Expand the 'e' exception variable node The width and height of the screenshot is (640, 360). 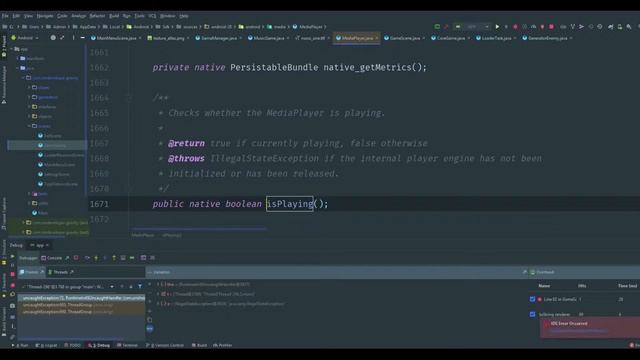point(158,304)
